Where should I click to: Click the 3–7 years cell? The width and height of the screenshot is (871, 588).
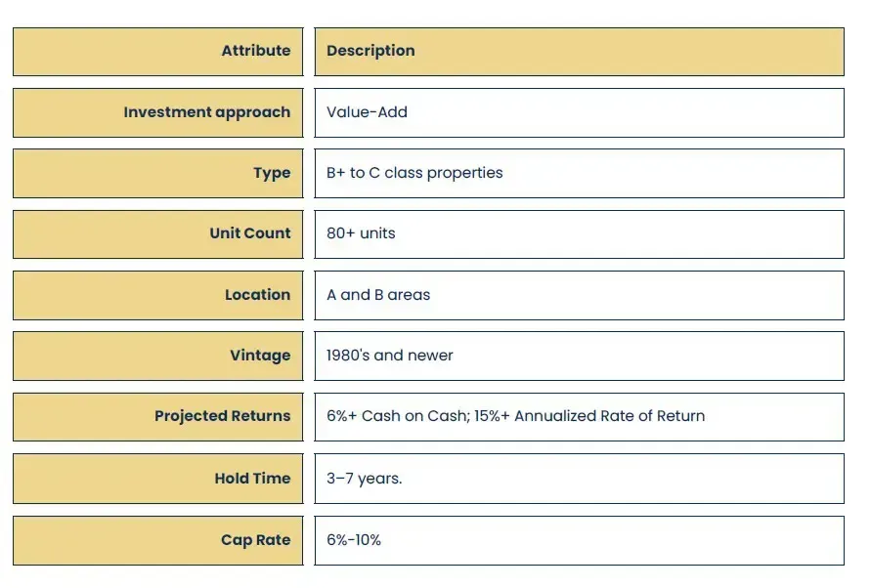[x=580, y=479]
